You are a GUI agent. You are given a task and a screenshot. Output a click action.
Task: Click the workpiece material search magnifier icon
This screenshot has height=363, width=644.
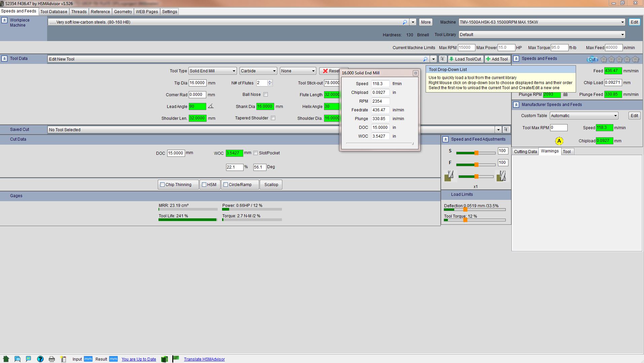coord(405,22)
